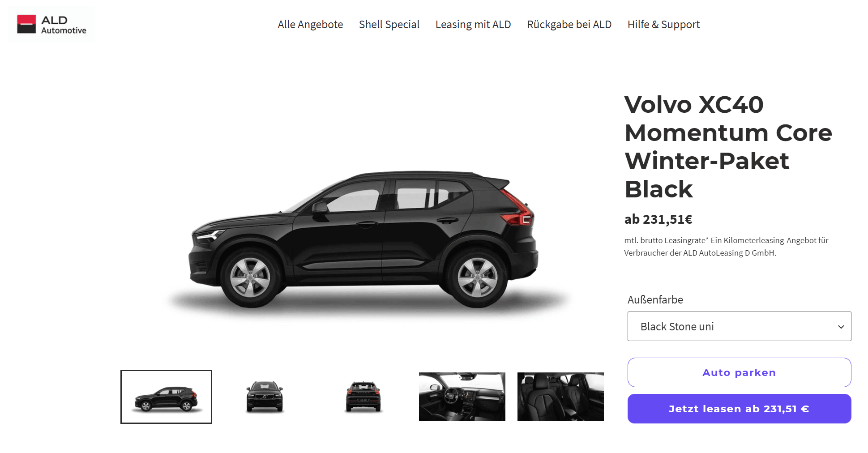Viewport: 868px width, 453px height.
Task: Open Shell Special page
Action: [x=389, y=25]
